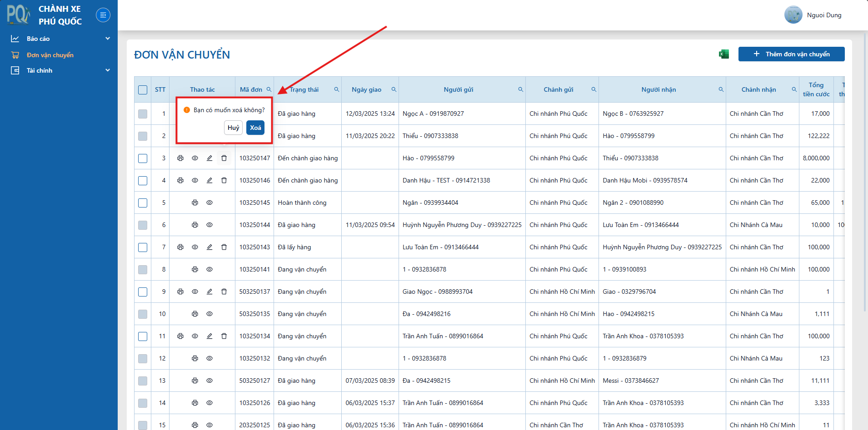Viewport: 868px width, 430px height.
Task: Print order 103250146
Action: click(180, 180)
